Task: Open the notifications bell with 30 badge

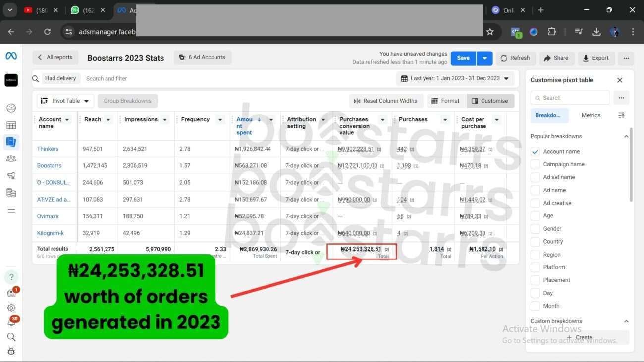Action: pyautogui.click(x=11, y=322)
